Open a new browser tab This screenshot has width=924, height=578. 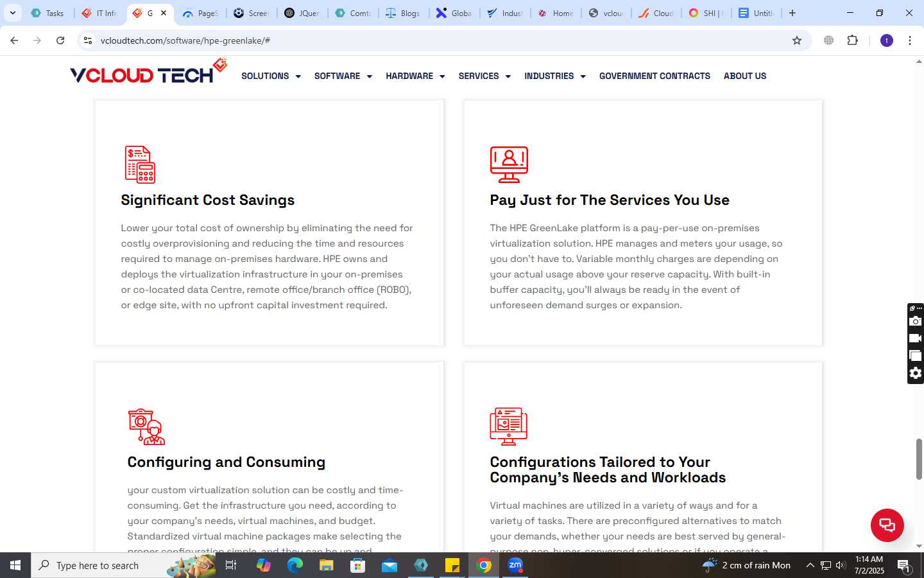(x=792, y=13)
